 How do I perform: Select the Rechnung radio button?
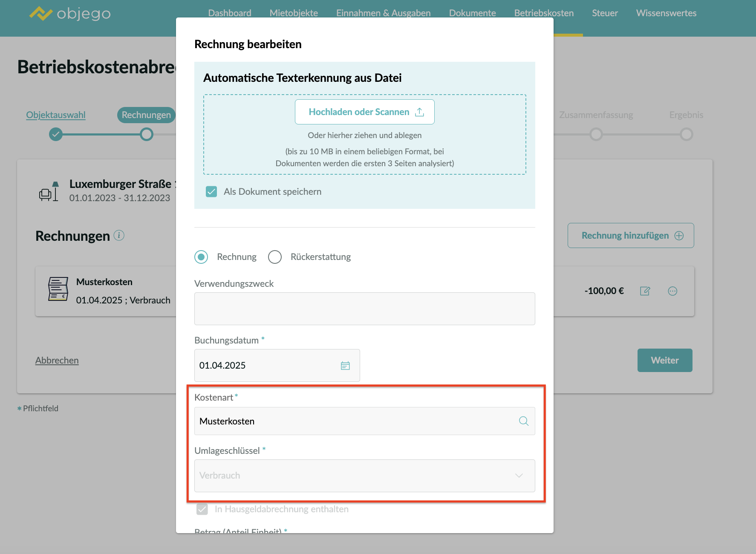click(201, 257)
